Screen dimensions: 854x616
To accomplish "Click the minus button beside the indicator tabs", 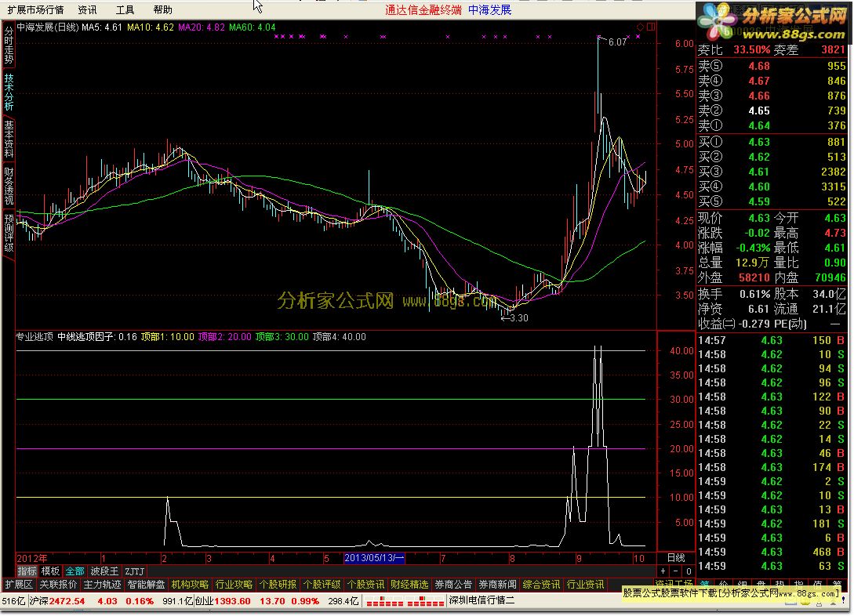I will (676, 571).
